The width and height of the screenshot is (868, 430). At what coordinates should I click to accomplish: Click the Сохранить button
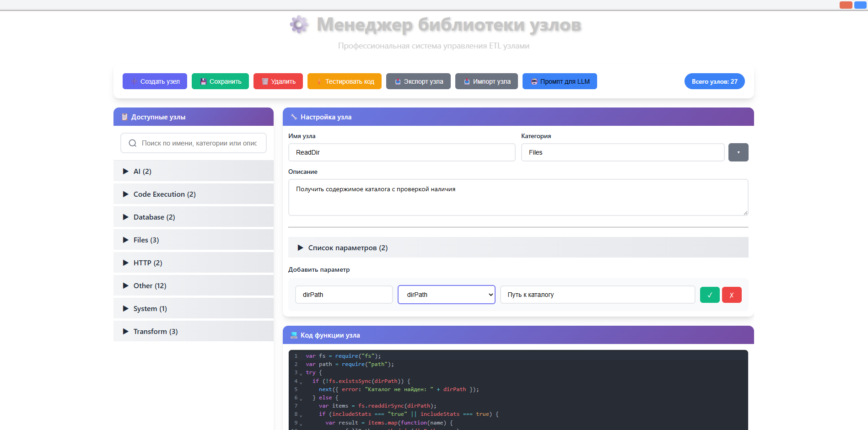coord(220,81)
